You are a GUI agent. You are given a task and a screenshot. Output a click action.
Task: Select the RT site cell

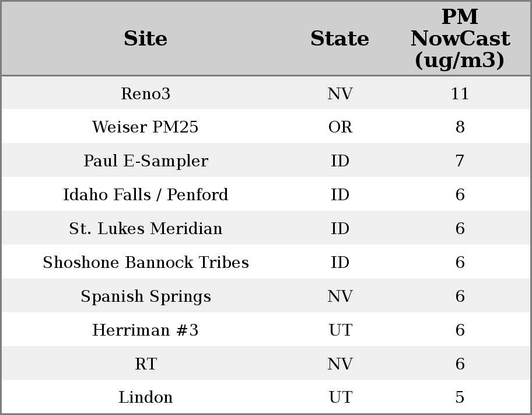click(145, 364)
